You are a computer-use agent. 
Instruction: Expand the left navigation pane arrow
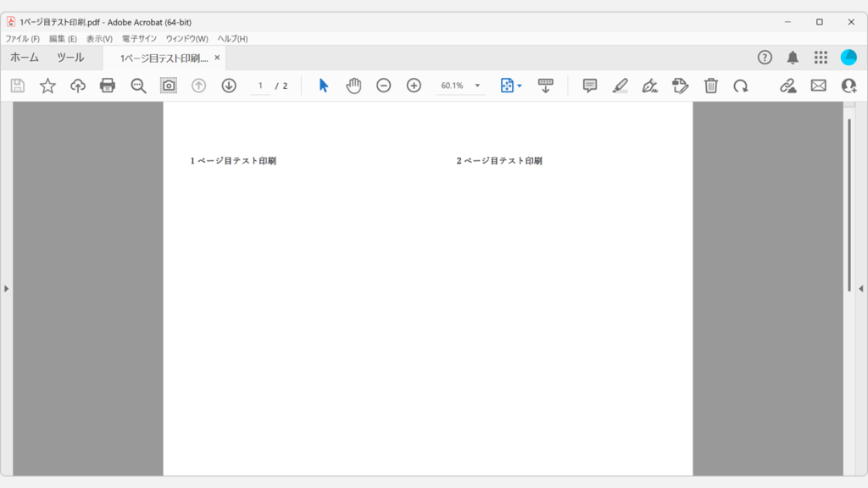coord(6,289)
